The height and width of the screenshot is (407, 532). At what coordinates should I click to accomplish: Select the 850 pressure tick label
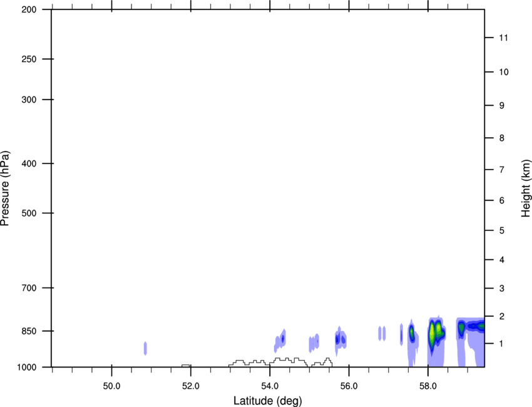29,331
